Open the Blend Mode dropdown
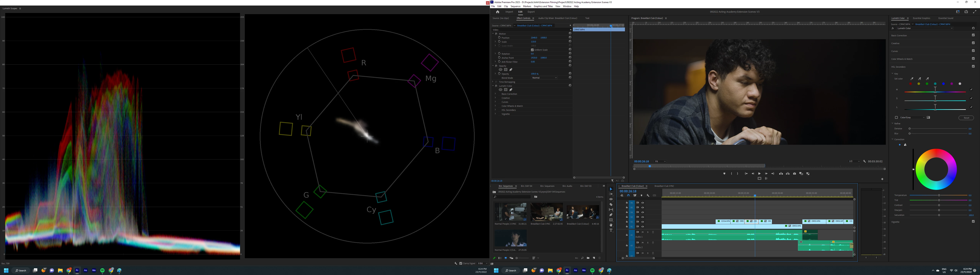This screenshot has width=980, height=275. click(x=544, y=78)
